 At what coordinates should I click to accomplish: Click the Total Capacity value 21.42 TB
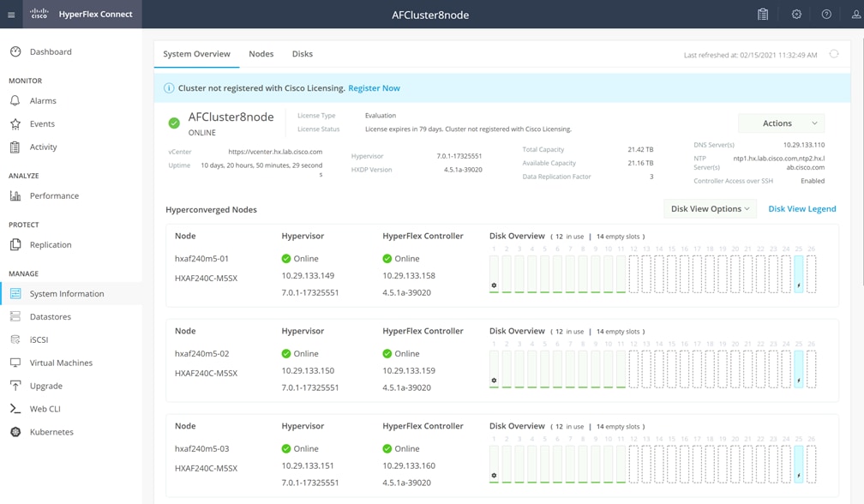(640, 149)
